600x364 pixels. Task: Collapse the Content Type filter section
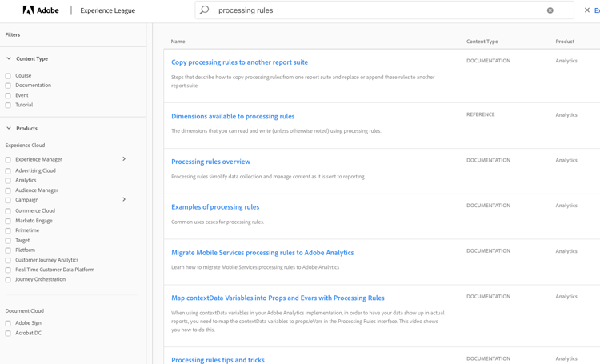pyautogui.click(x=9, y=58)
